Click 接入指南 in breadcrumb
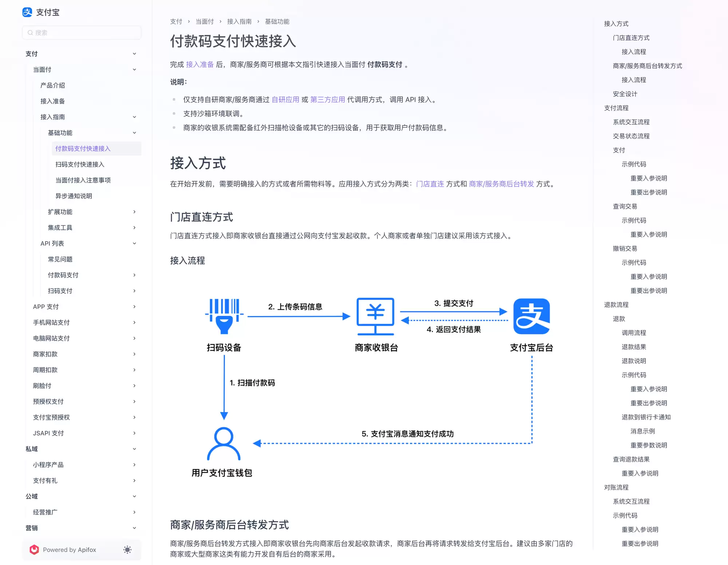 (x=239, y=21)
